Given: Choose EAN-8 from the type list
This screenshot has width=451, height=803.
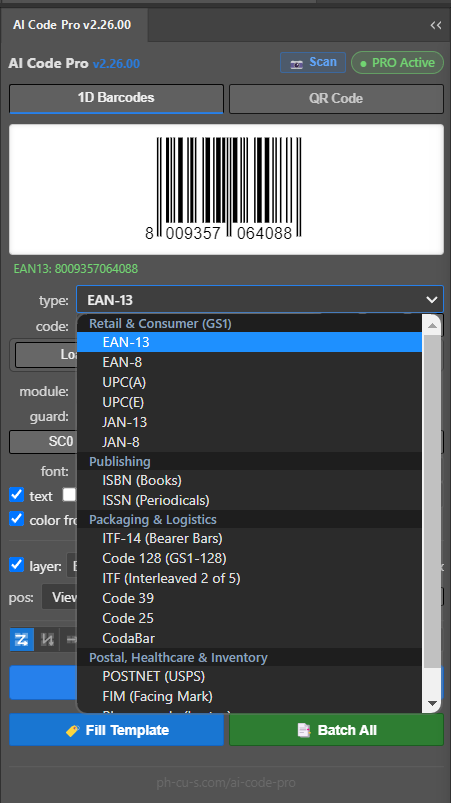Looking at the screenshot, I should (x=249, y=362).
